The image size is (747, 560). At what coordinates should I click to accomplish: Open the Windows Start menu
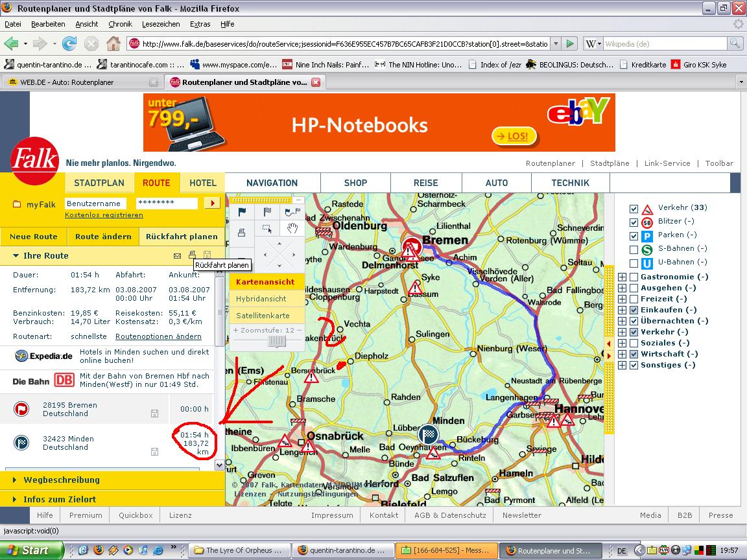32,550
